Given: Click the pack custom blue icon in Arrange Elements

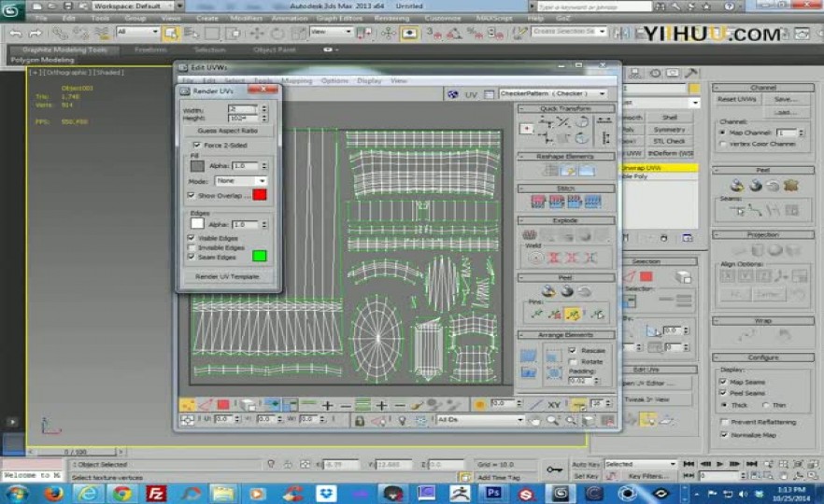Looking at the screenshot, I should pyautogui.click(x=528, y=356).
